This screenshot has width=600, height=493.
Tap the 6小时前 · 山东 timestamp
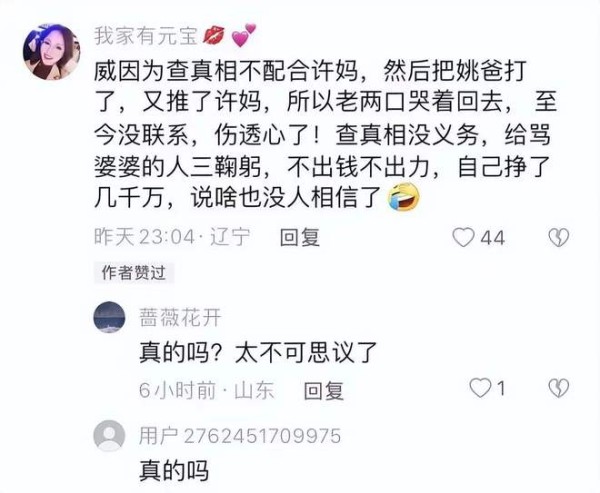pos(207,391)
